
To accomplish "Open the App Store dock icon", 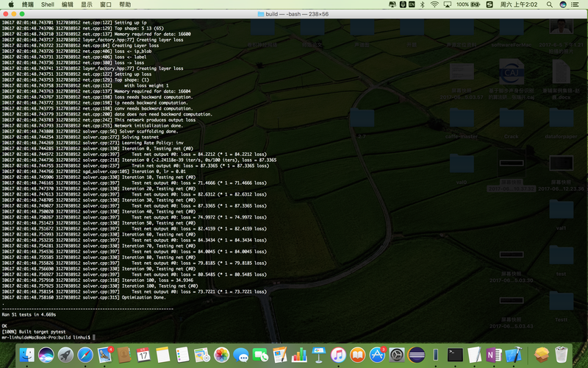I will point(378,355).
